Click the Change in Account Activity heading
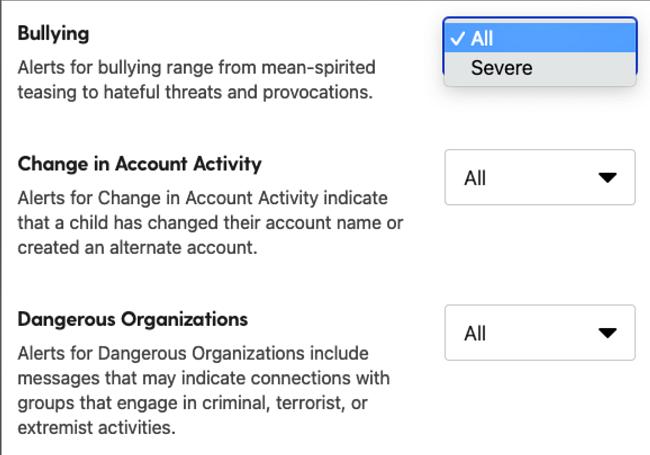This screenshot has width=650, height=455. point(140,163)
